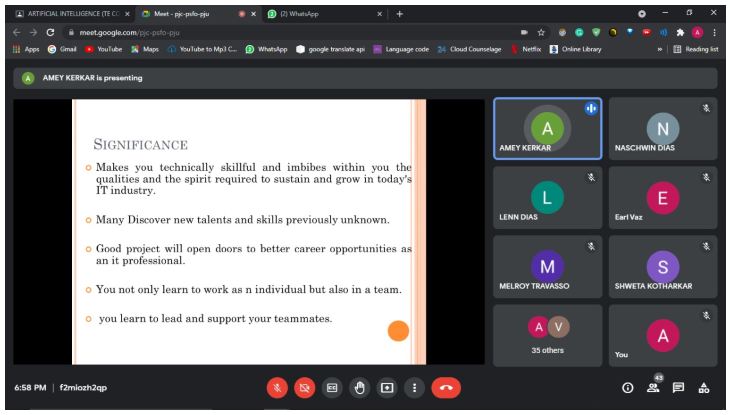Expand hidden bookmarks chevron
Viewport: 731px width, 415px height.
tap(660, 50)
